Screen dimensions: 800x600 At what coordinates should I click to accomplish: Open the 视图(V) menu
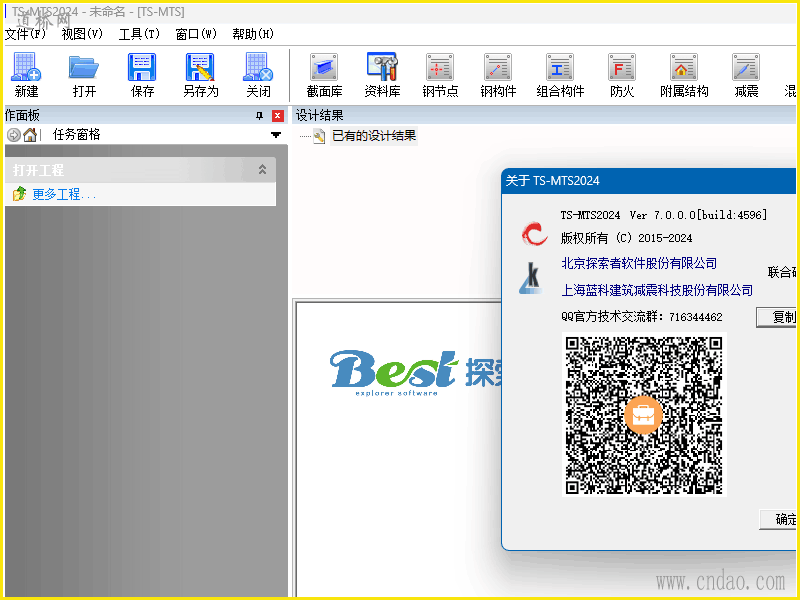[82, 34]
